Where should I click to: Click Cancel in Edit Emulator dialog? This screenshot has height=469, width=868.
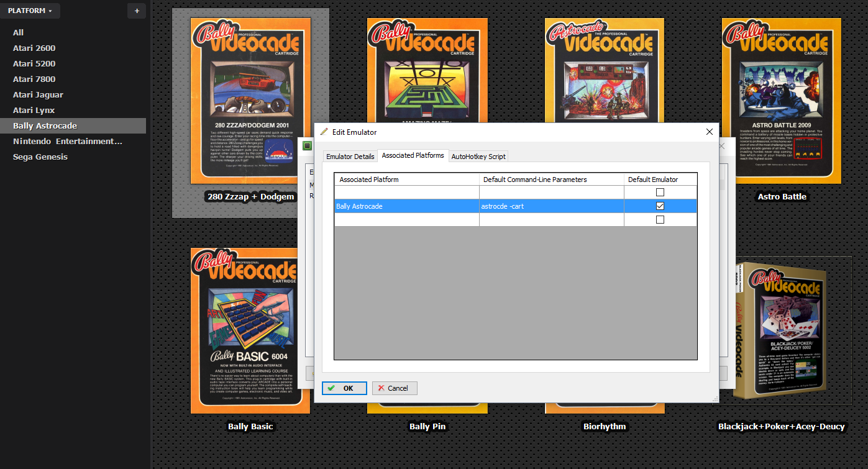[x=395, y=388]
